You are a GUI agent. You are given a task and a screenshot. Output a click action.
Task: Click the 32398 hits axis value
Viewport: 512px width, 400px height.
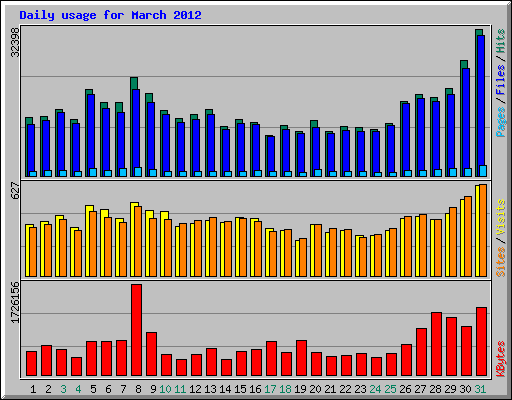(x=15, y=42)
